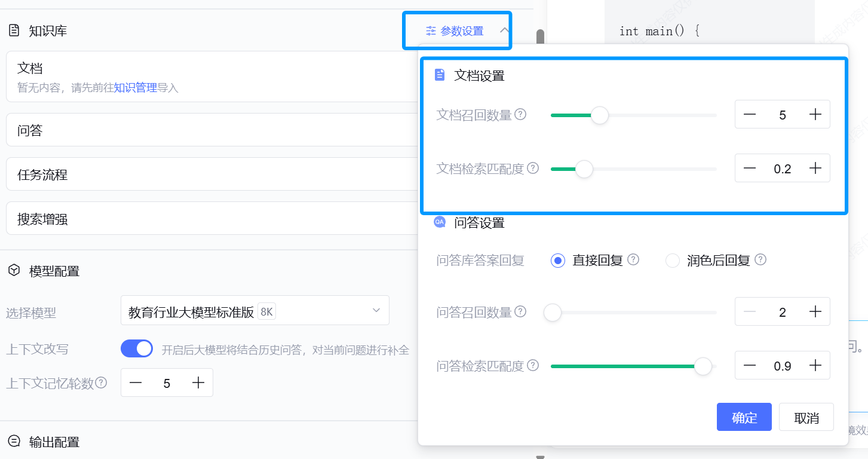Decrease 文档检索匹配度 with minus button

[x=750, y=168]
